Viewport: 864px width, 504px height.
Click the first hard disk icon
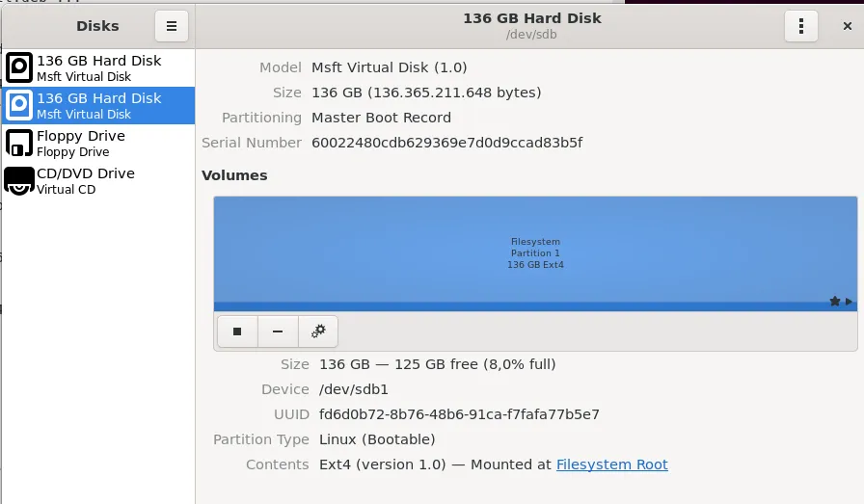click(x=19, y=67)
